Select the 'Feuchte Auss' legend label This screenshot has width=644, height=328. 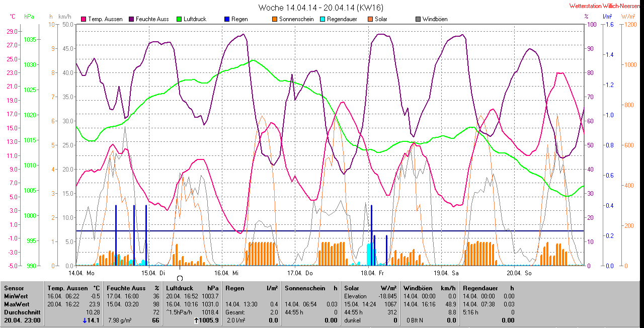(153, 19)
